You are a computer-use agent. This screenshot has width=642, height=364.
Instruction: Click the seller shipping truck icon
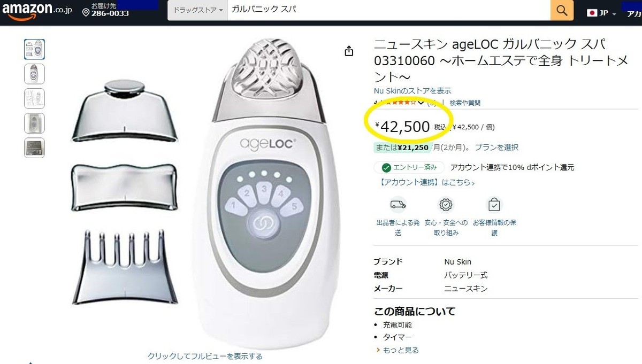[398, 205]
